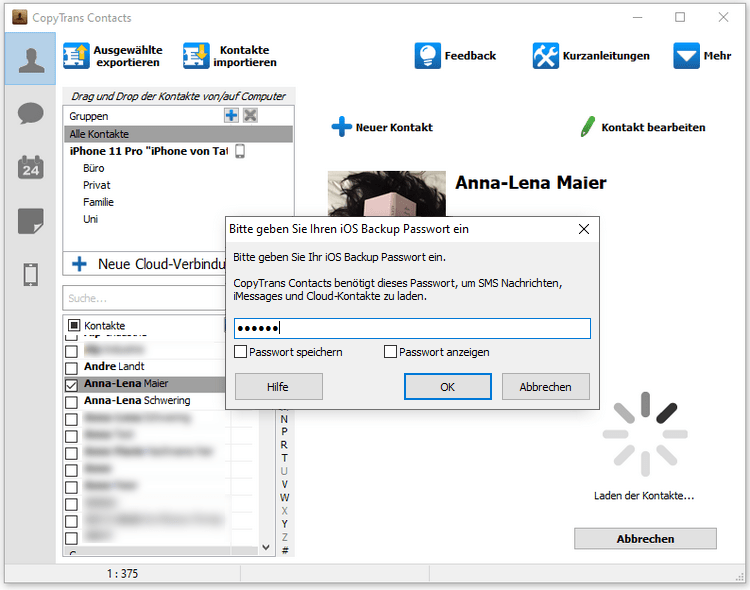The image size is (750, 590).
Task: Jump to letter W in alphabet index
Action: pyautogui.click(x=284, y=498)
